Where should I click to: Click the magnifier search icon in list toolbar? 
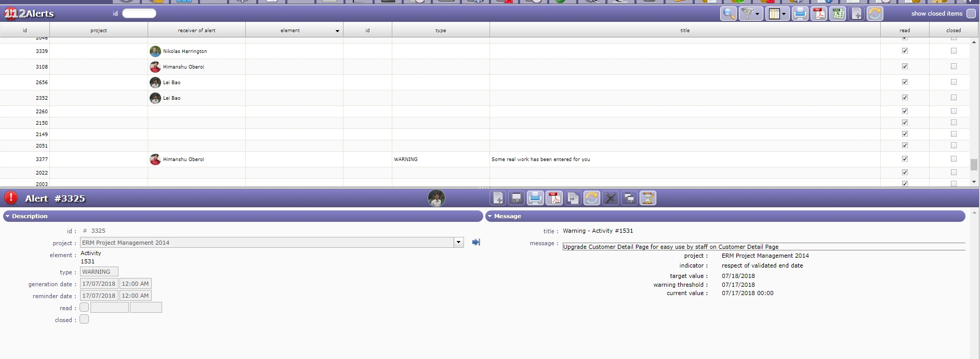[729, 14]
